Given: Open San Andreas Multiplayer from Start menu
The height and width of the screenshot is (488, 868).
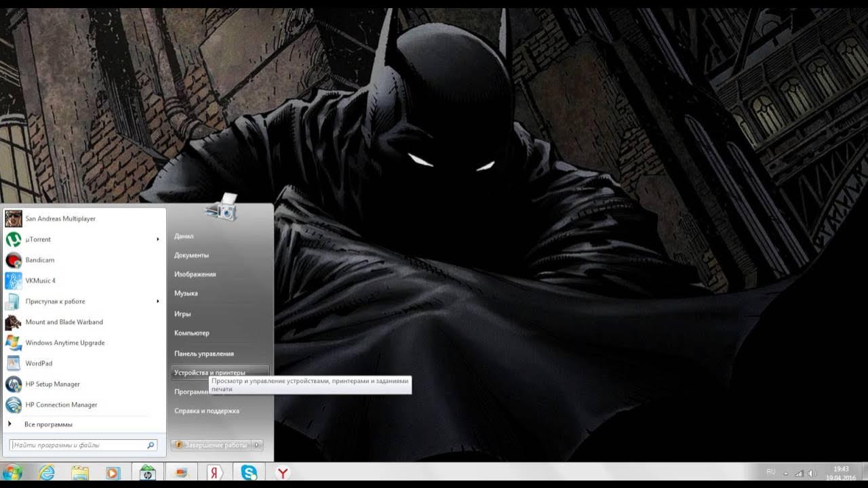Looking at the screenshot, I should 84,219.
